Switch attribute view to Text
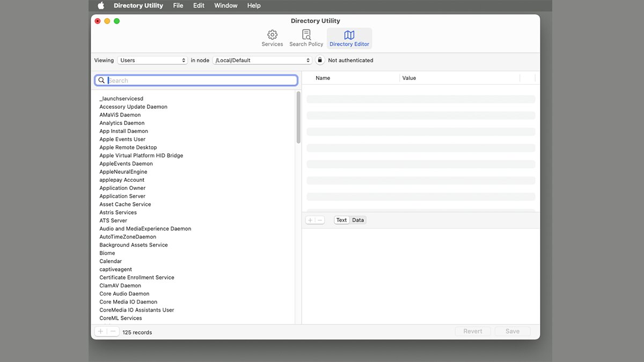The width and height of the screenshot is (644, 362). click(x=341, y=220)
